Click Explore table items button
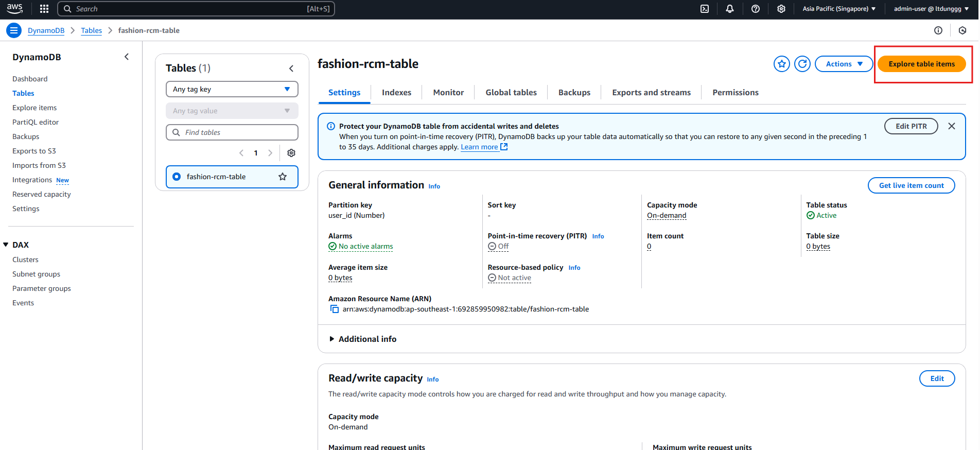The width and height of the screenshot is (980, 450). click(921, 64)
